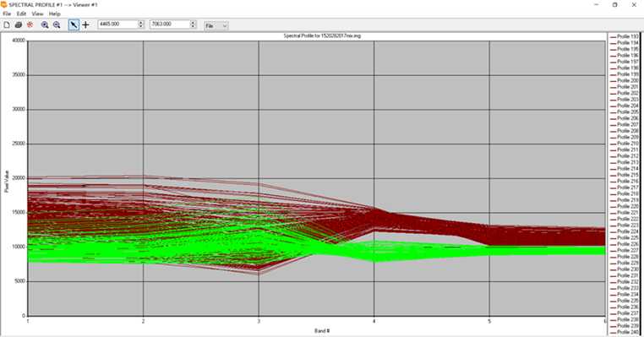Open the Edit menu
Screen dimensions: 644x337
(21, 14)
